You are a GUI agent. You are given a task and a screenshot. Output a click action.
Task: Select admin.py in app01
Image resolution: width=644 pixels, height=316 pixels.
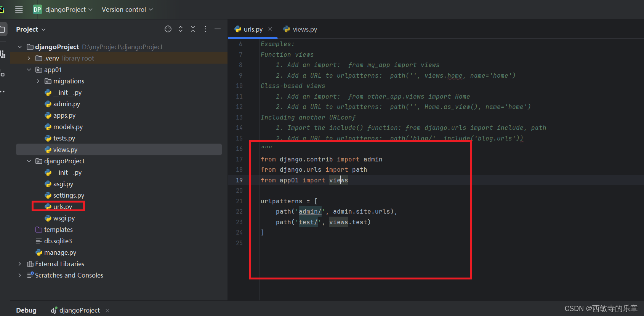pyautogui.click(x=66, y=104)
